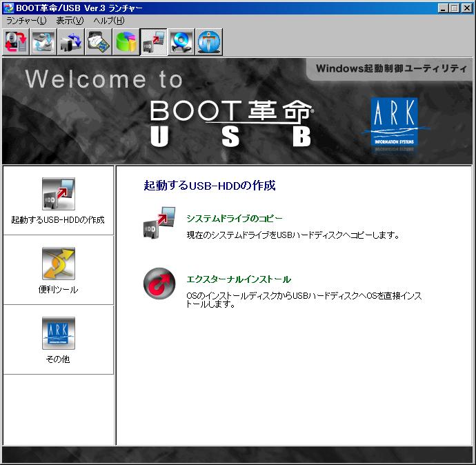Image resolution: width=476 pixels, height=465 pixels.
Task: Click the hard disk with circuit board icon
Action: 99,42
